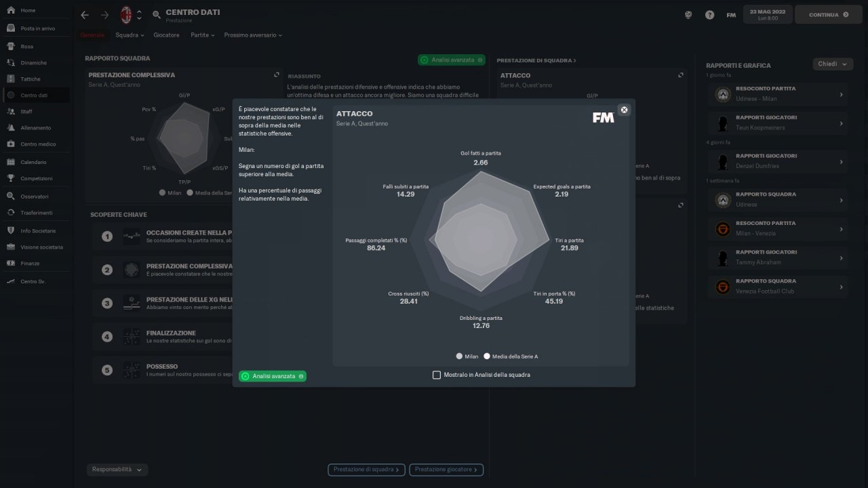Open the help question mark icon
Viewport: 868px width, 488px height.
click(x=709, y=15)
